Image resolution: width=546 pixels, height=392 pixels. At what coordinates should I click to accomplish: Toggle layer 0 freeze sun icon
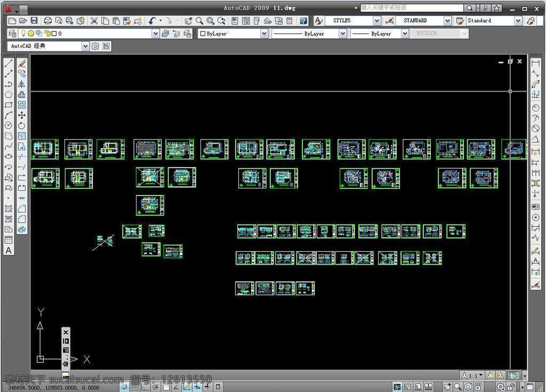point(30,34)
